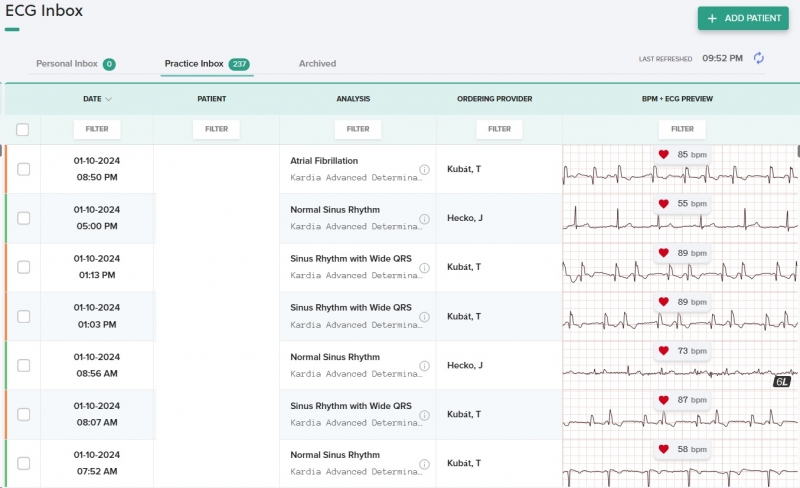The image size is (800, 488).
Task: Click the 6L lead badge icon
Action: (782, 381)
